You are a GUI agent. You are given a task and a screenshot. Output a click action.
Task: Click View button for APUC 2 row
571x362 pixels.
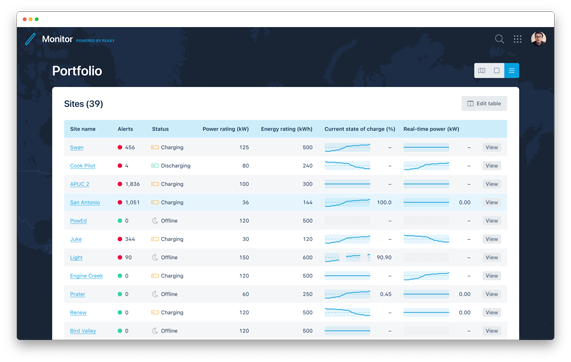coord(491,184)
